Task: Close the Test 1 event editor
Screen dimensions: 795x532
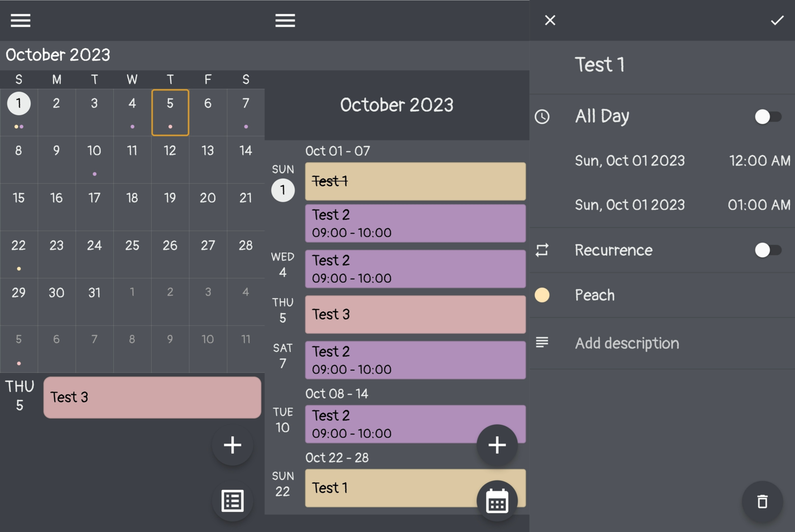Action: pyautogui.click(x=550, y=20)
